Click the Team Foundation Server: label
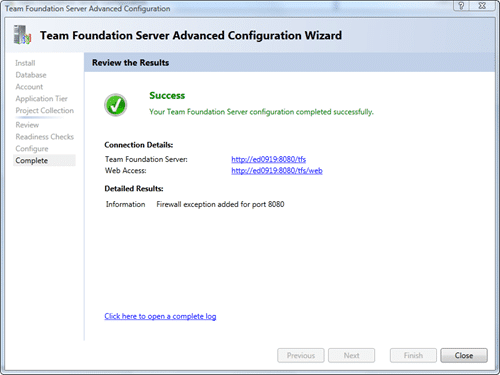 click(146, 159)
